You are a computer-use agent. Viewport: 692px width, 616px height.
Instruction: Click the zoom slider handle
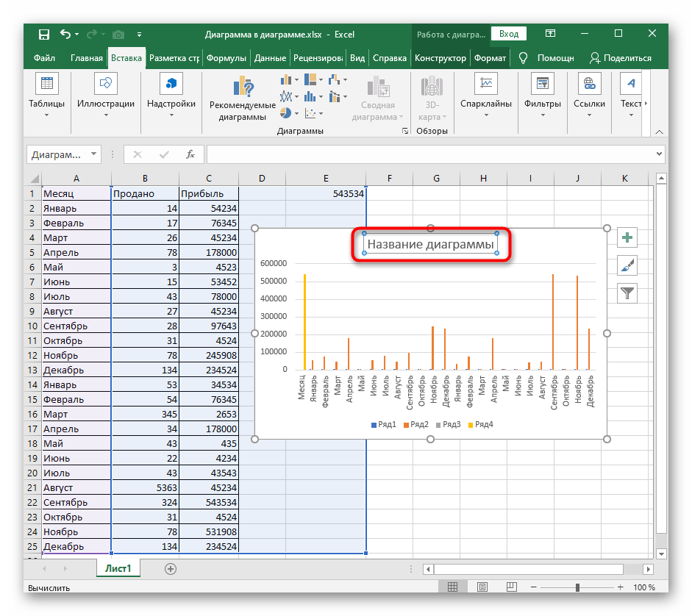point(579,587)
